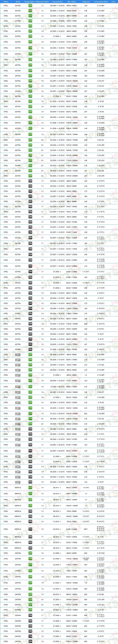This screenshot has width=118, height=644.
Task: Click petrol icon in Meriva 103kW / 140KM row
Action: pos(30,506)
